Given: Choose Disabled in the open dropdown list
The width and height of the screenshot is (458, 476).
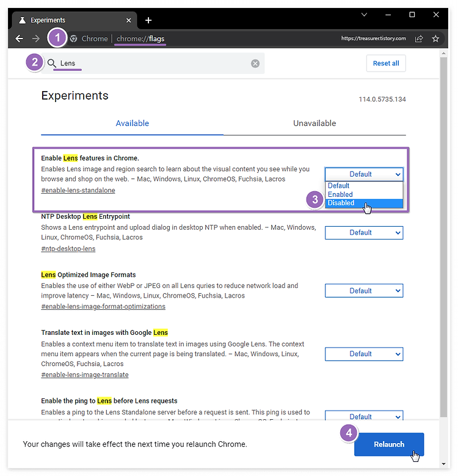Looking at the screenshot, I should pyautogui.click(x=364, y=203).
